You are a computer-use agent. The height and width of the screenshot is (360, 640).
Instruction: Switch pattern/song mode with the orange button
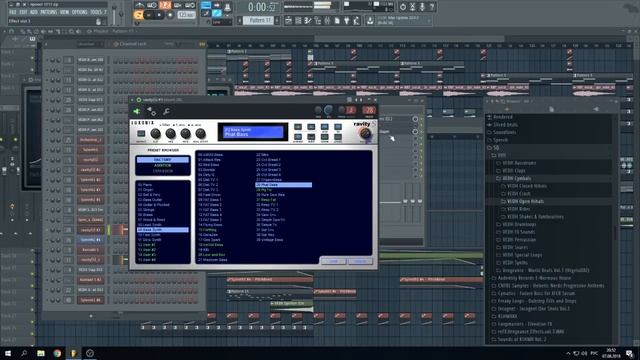tap(138, 15)
